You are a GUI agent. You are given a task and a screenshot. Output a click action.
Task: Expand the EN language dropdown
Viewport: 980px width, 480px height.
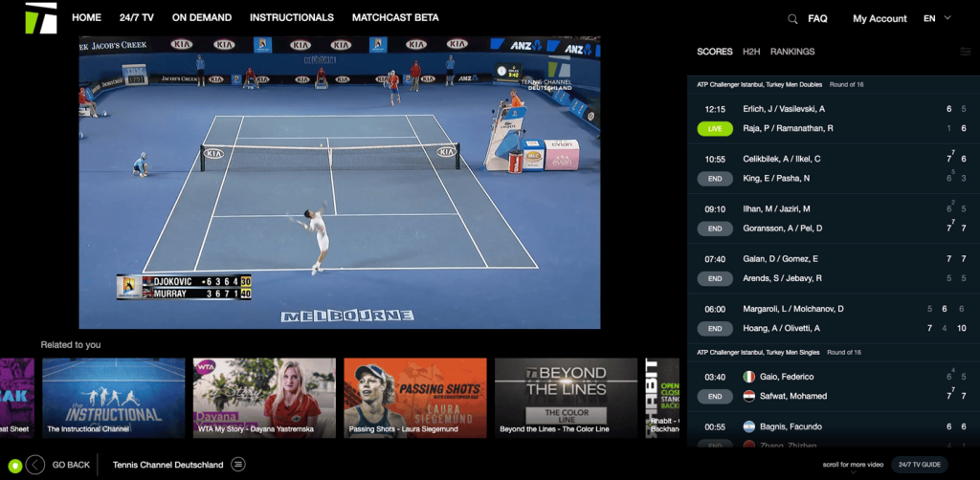pos(938,19)
